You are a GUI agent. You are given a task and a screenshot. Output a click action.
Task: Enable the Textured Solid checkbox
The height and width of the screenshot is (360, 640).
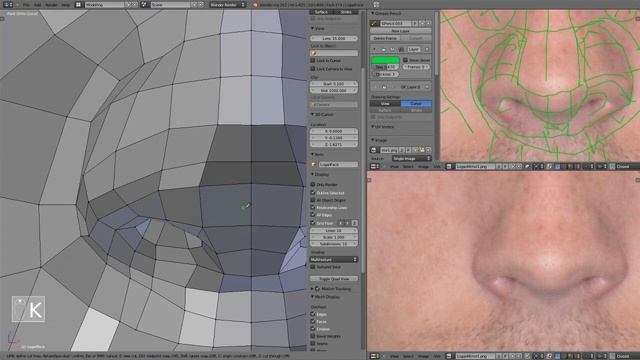pos(313,267)
